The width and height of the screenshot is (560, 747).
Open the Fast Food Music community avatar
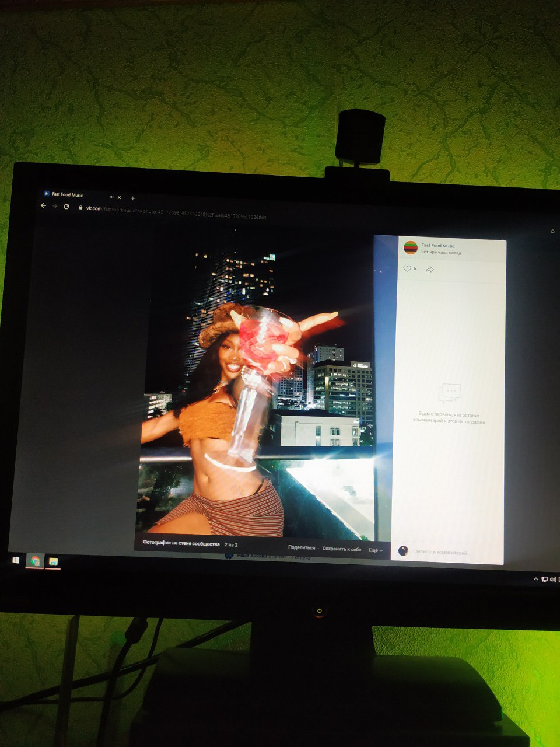[411, 247]
